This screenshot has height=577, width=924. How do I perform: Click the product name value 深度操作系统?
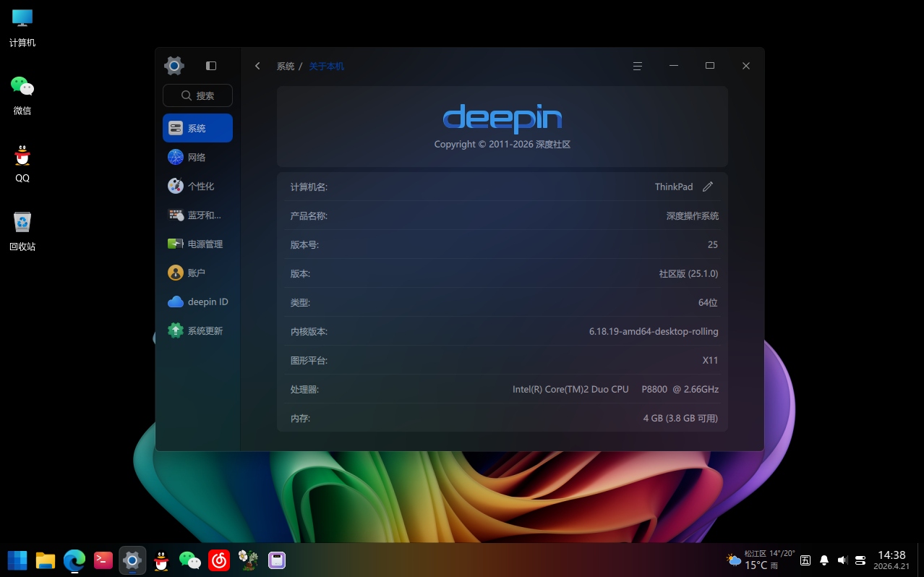point(693,215)
